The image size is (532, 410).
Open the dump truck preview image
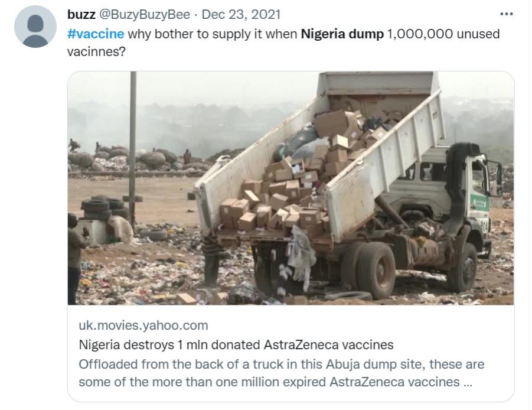[x=291, y=188]
